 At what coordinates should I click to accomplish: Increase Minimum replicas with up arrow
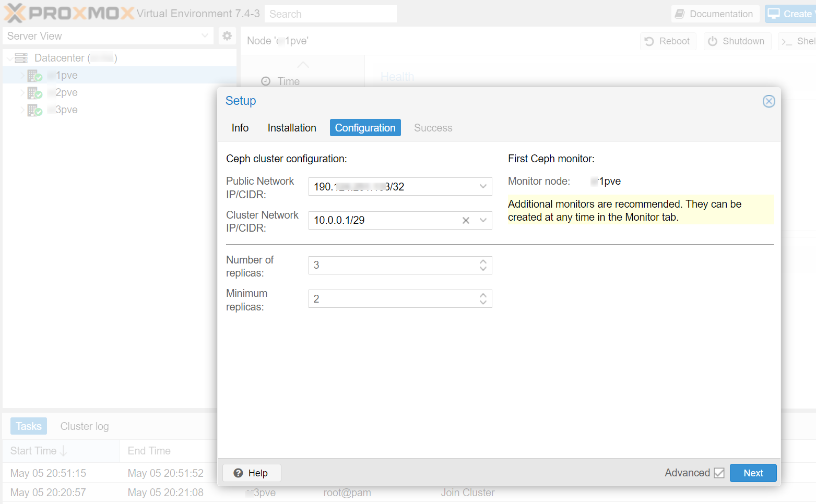coord(483,295)
